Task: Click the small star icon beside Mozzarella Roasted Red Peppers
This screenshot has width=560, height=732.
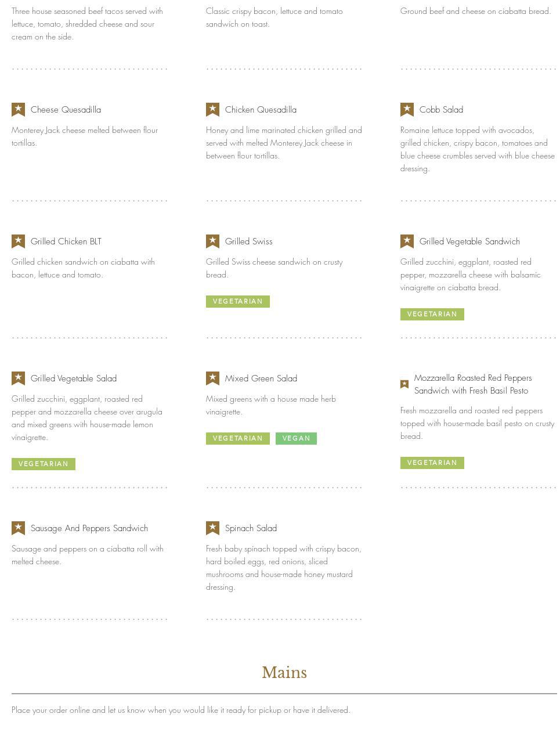Action: point(404,384)
